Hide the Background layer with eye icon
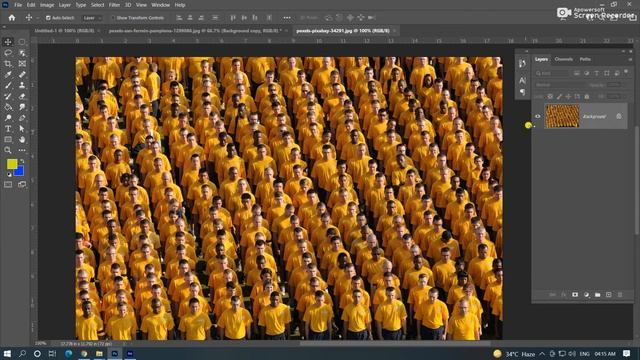This screenshot has width=640, height=360. click(x=538, y=116)
